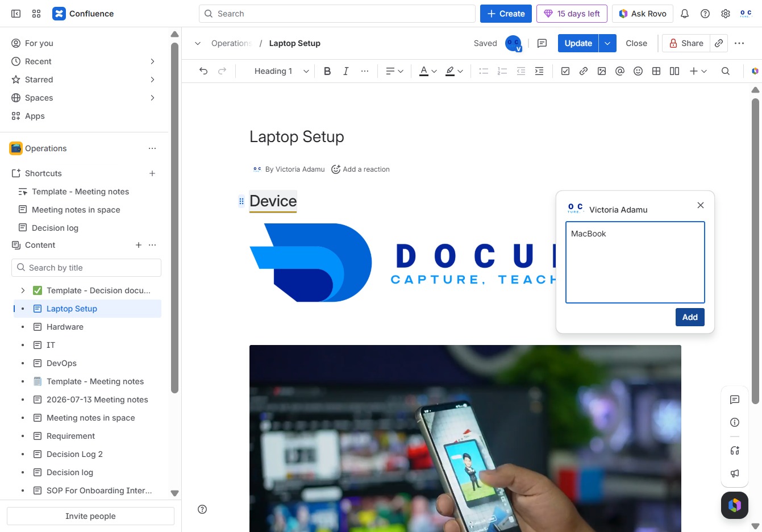Insert a column layout
This screenshot has width=762, height=532.
click(x=674, y=71)
